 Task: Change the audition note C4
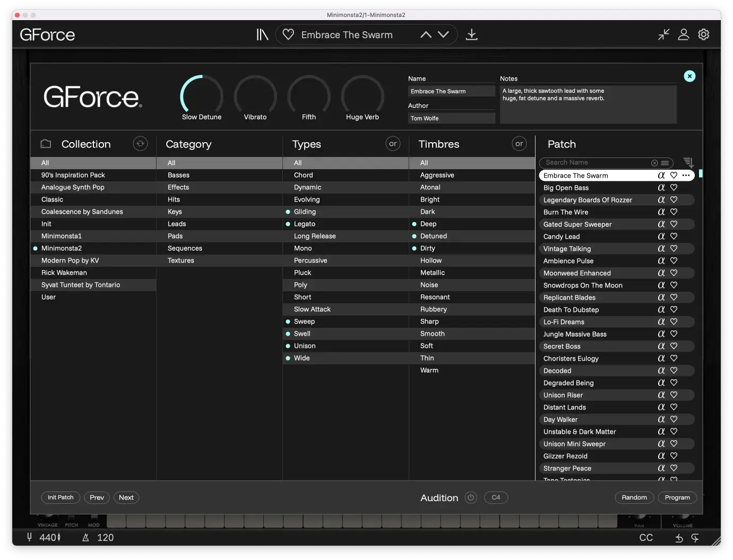[x=496, y=497]
